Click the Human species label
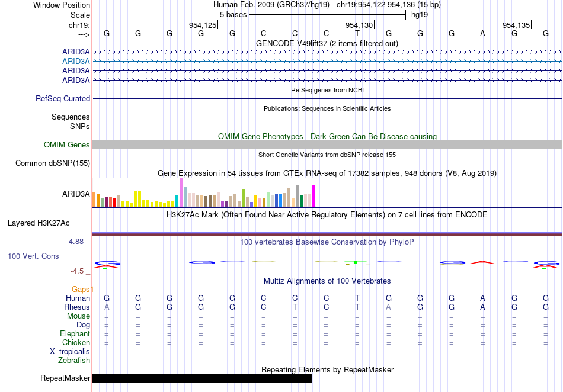563x392 pixels. point(78,298)
